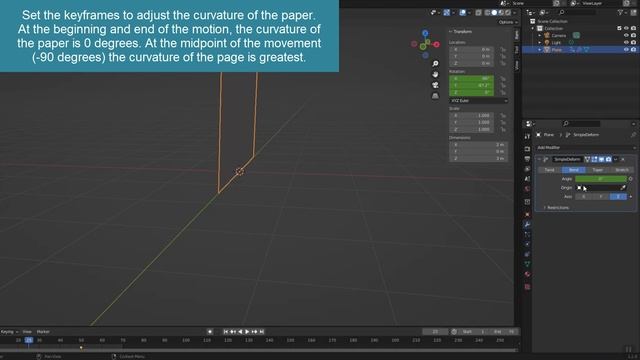This screenshot has height=360, width=640.
Task: Select the Stretch deform mode
Action: [622, 170]
